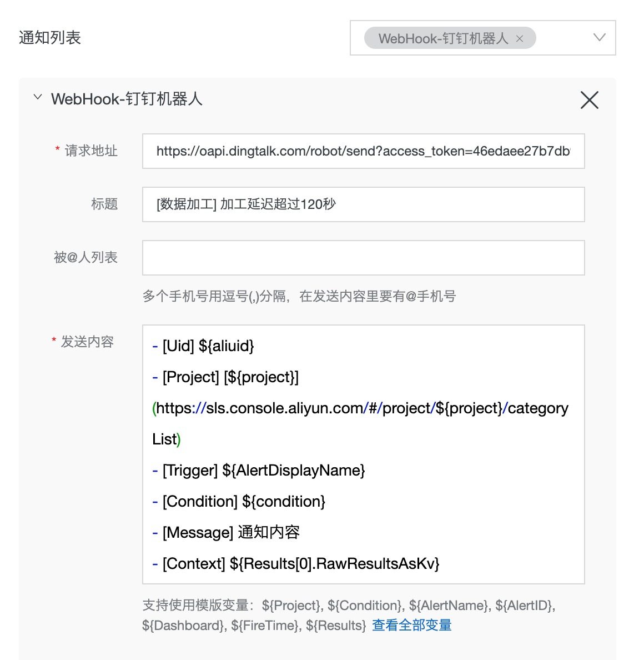Screen dimensions: 644x660
Task: Click the 标题 input field
Action: [x=364, y=204]
